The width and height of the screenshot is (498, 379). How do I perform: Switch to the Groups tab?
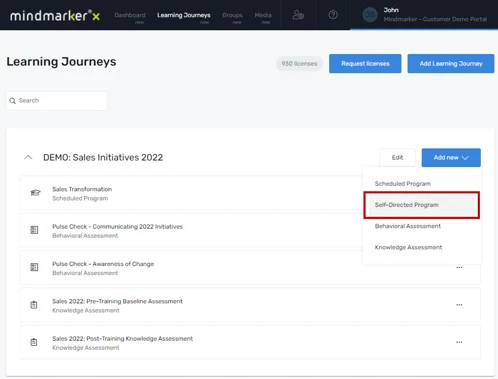pyautogui.click(x=232, y=15)
